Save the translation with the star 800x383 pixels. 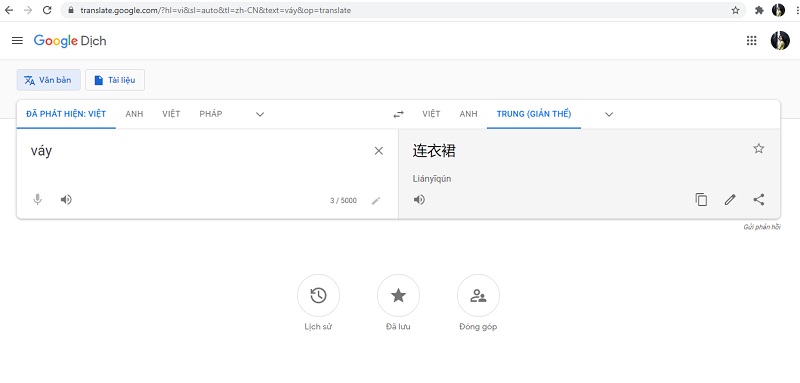click(759, 148)
